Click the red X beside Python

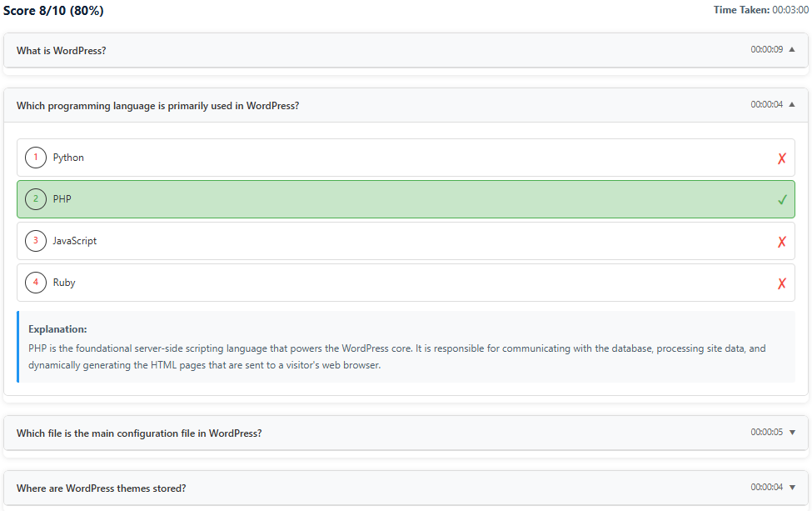coord(781,158)
